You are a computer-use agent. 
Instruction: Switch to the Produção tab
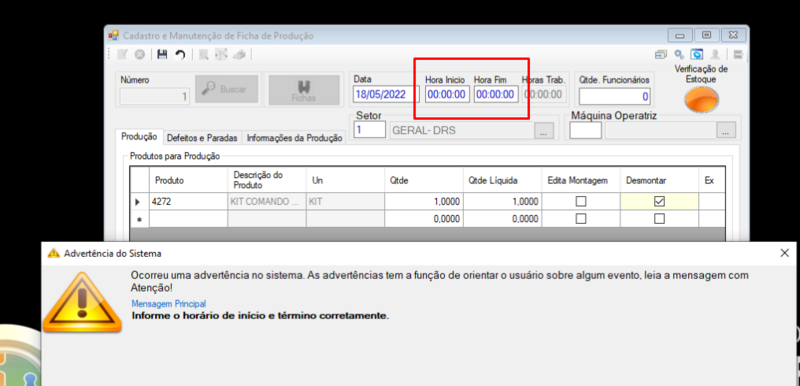139,137
